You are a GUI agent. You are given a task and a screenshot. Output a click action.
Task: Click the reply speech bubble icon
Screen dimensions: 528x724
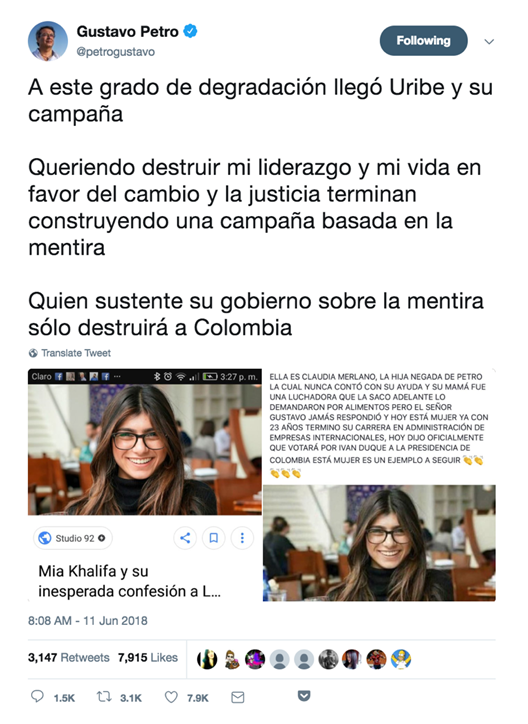37,696
